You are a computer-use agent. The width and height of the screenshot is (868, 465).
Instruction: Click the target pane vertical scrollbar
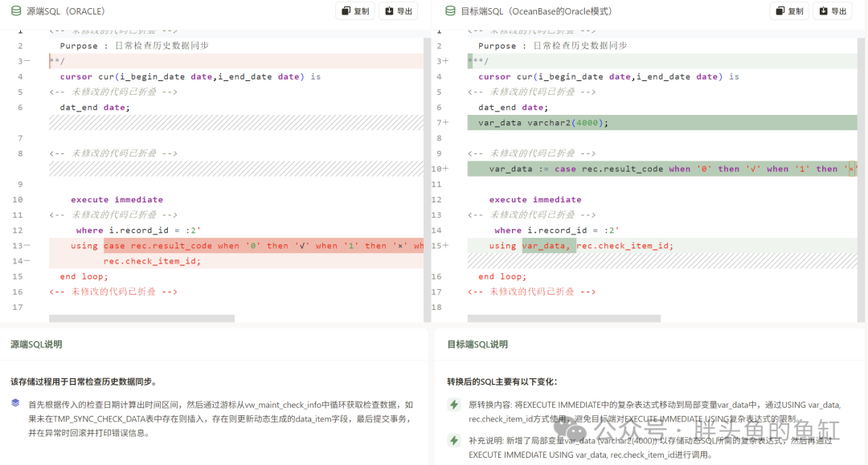click(x=861, y=180)
